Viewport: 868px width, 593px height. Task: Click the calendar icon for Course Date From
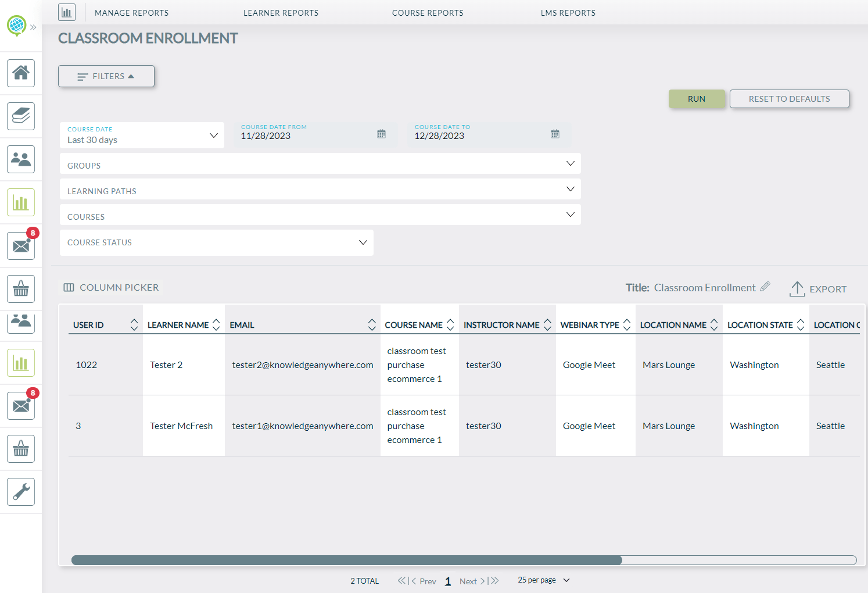tap(381, 133)
